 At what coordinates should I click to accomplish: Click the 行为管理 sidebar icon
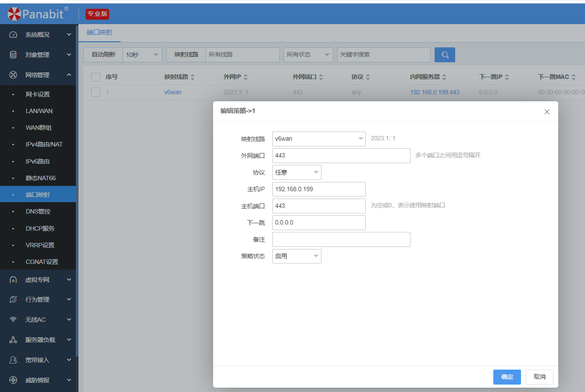pos(13,299)
